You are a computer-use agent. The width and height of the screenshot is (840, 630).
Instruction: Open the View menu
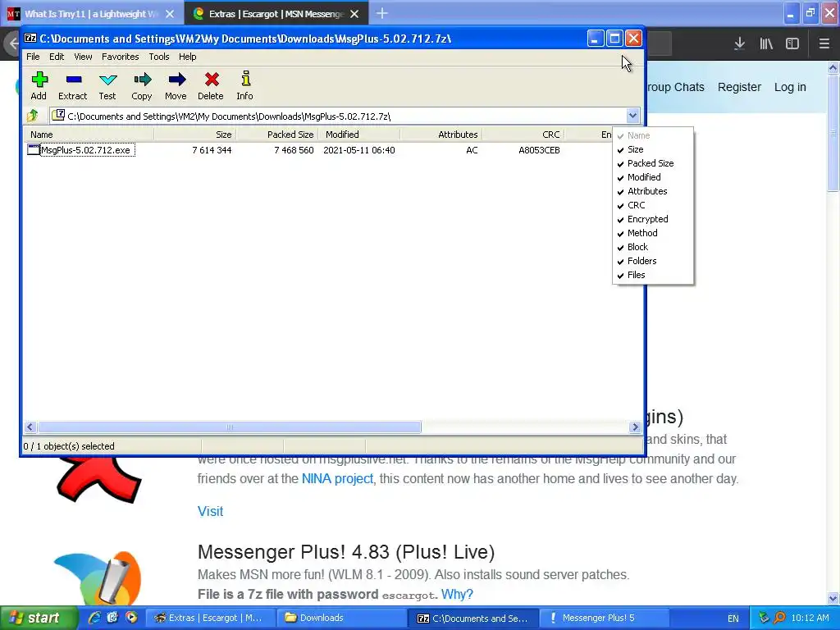83,57
